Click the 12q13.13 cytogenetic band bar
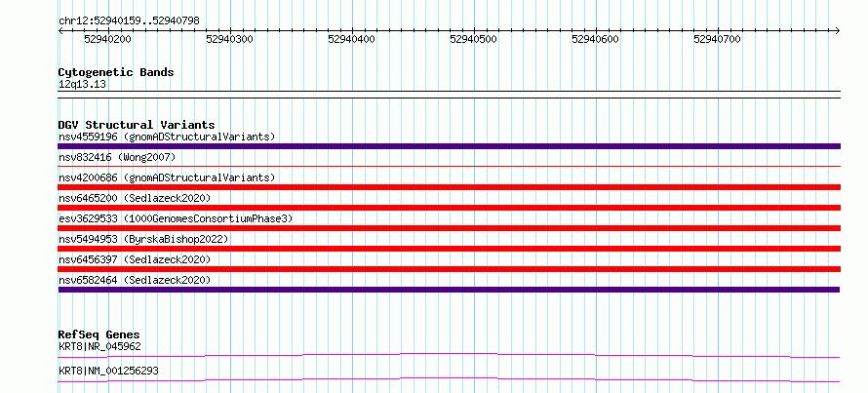868x393 pixels. tap(449, 95)
